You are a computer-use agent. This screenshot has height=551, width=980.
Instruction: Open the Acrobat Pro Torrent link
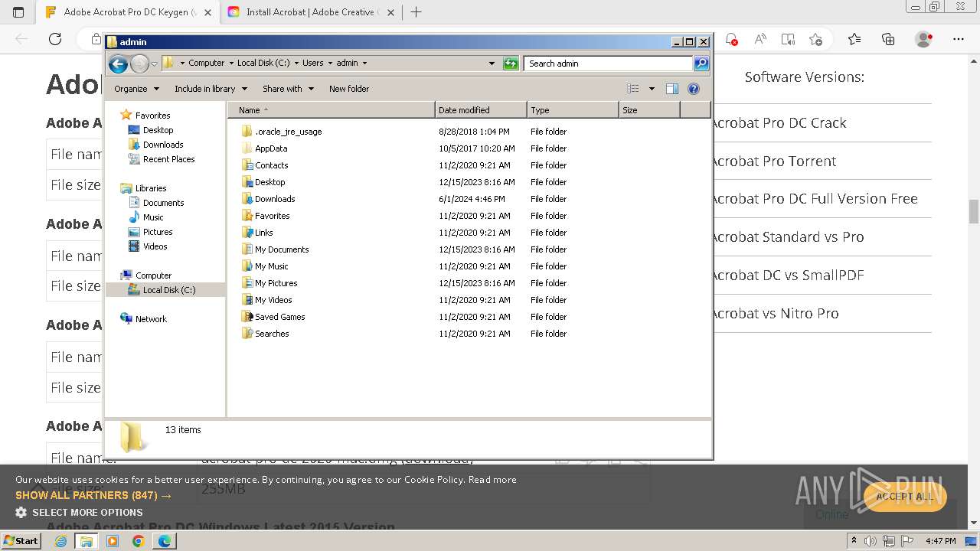pyautogui.click(x=774, y=161)
